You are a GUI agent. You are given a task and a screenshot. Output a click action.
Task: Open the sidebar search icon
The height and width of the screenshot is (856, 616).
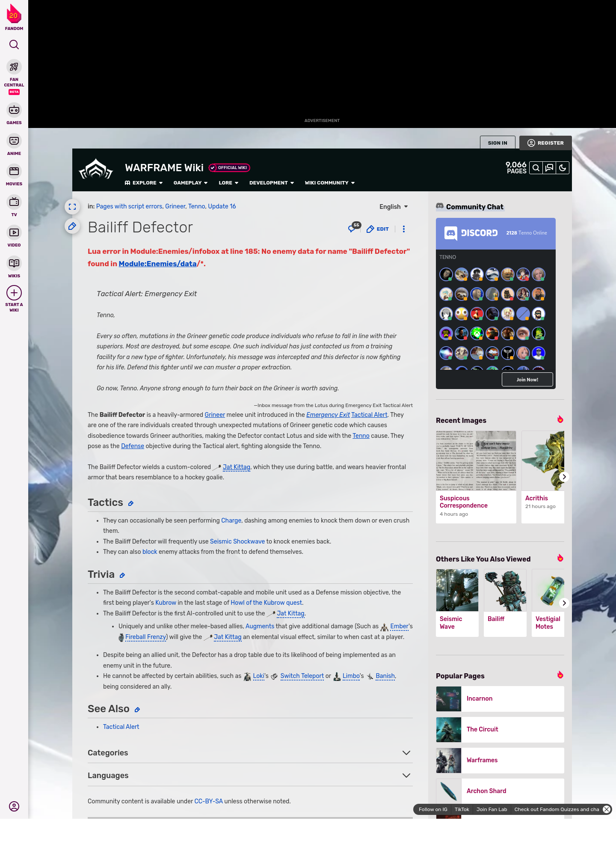pyautogui.click(x=14, y=45)
